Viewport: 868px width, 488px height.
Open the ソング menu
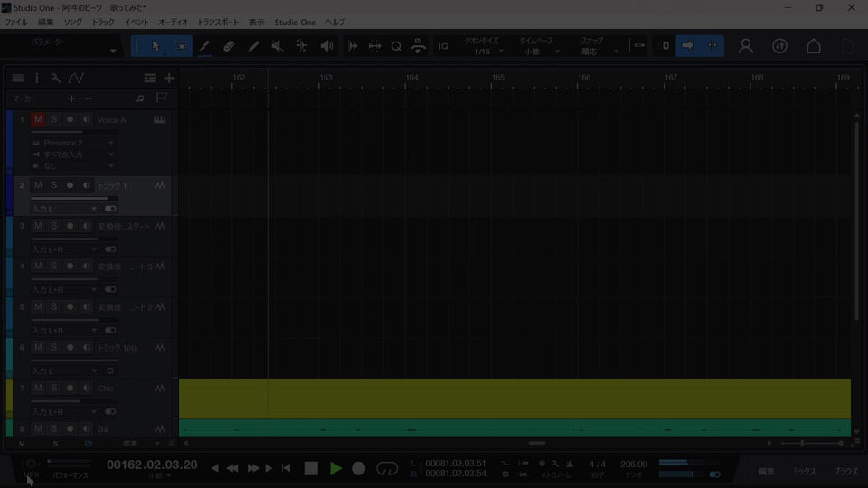click(x=72, y=22)
